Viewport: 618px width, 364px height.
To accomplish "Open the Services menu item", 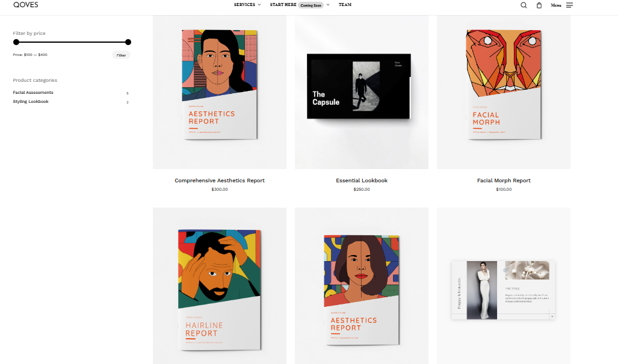I will tap(244, 5).
